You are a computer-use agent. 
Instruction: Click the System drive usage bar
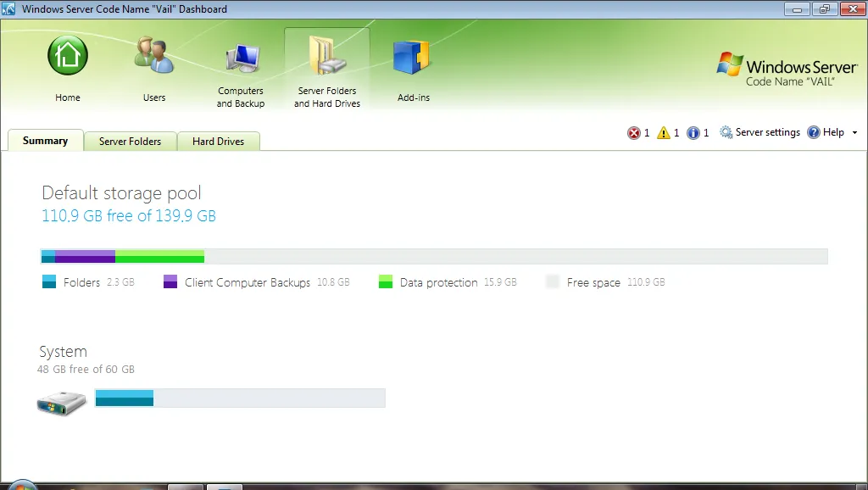pyautogui.click(x=240, y=398)
